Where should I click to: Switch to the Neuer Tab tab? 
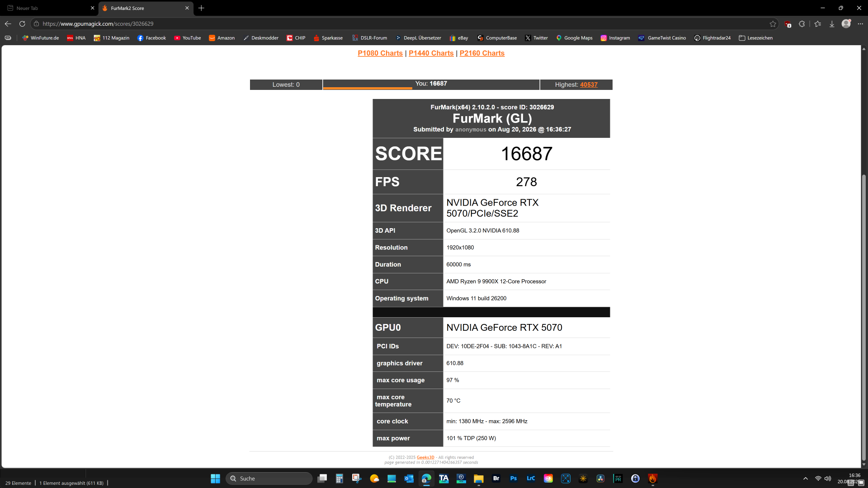(47, 8)
